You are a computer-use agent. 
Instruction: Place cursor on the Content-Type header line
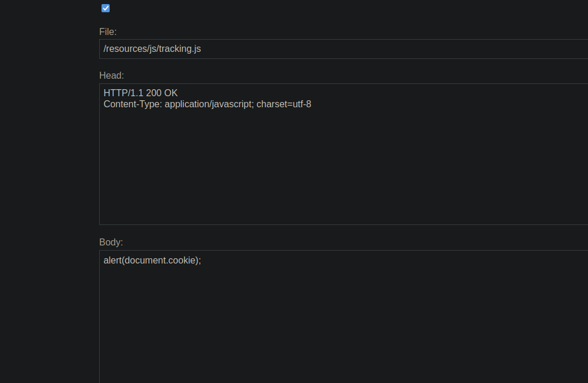(207, 104)
